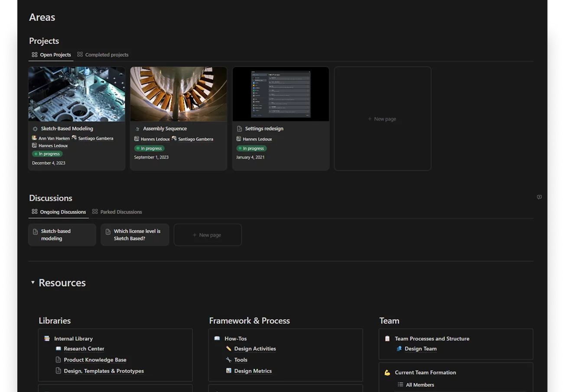Screen dimensions: 565x392
Task: Click the list icon beside All Members
Action: [400, 385]
